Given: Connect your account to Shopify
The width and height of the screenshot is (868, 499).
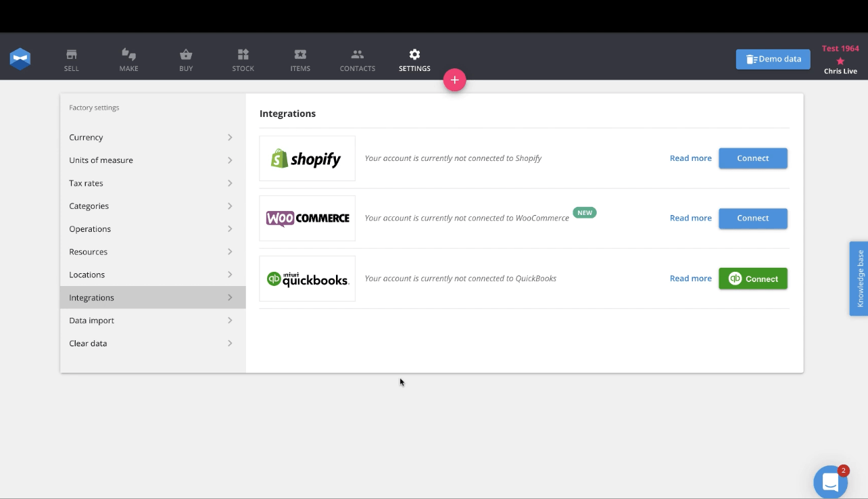Looking at the screenshot, I should (x=753, y=158).
